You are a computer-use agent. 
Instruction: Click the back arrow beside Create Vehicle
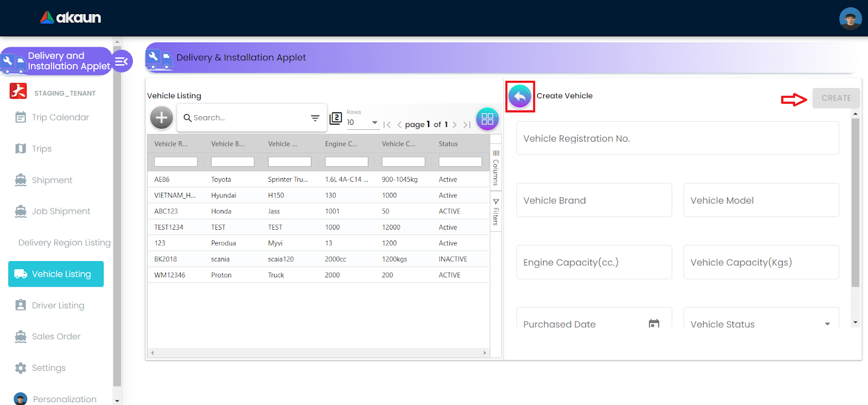[x=520, y=97]
